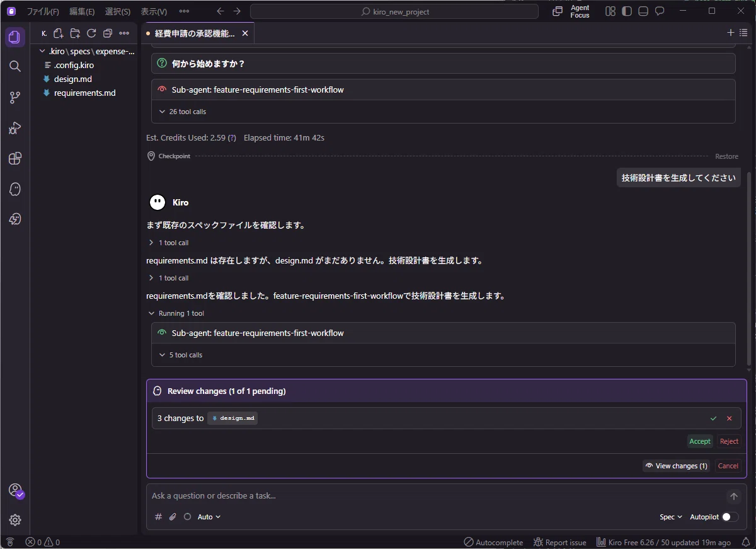Click the kiro_new_project search box
756x549 pixels.
click(394, 11)
